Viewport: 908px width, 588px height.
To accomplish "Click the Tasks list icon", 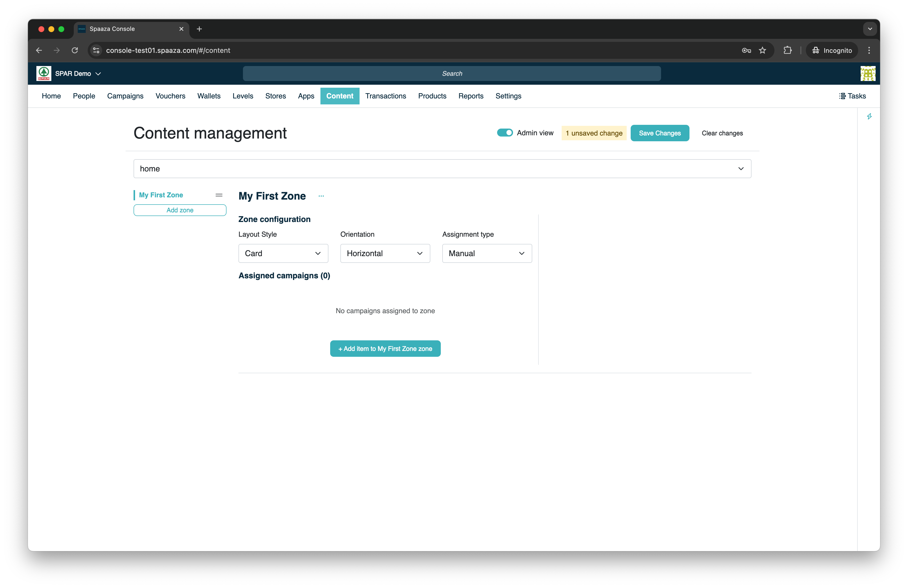I will pyautogui.click(x=842, y=96).
